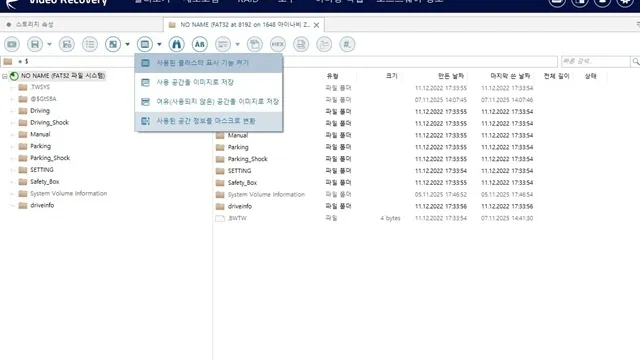640x360 pixels.
Task: Select the SETTING folder in the tree
Action: [42, 170]
